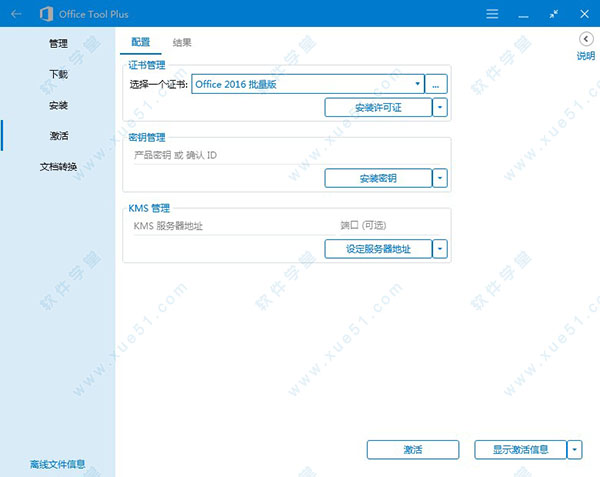Switch to the 结果 tab

pyautogui.click(x=182, y=42)
